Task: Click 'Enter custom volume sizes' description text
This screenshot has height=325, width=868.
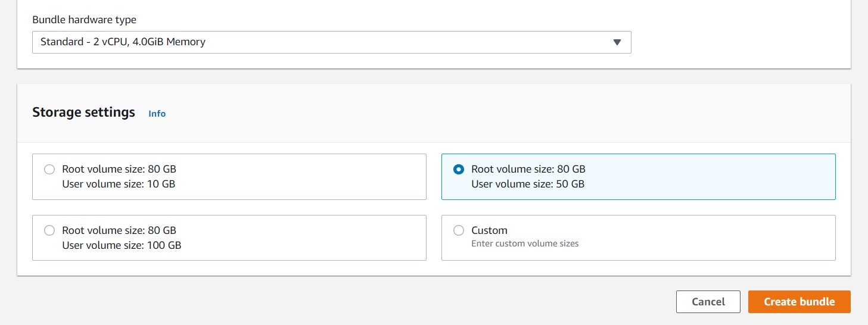Action: tap(525, 243)
